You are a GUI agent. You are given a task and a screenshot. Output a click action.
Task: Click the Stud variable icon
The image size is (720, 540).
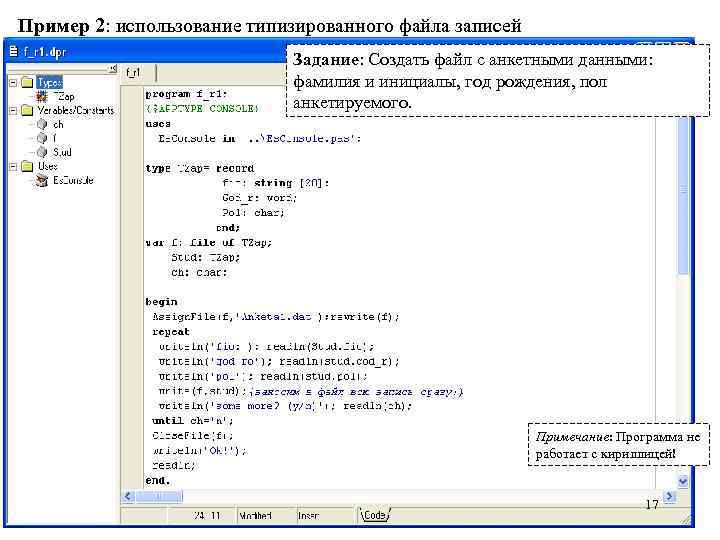tap(42, 152)
